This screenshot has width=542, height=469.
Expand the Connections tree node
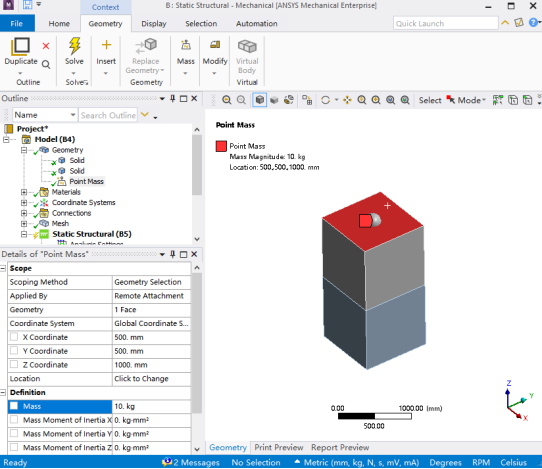pos(24,213)
